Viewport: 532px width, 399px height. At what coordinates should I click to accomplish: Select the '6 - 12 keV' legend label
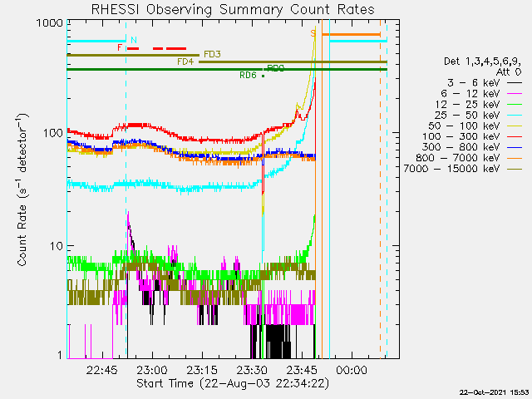pyautogui.click(x=470, y=94)
